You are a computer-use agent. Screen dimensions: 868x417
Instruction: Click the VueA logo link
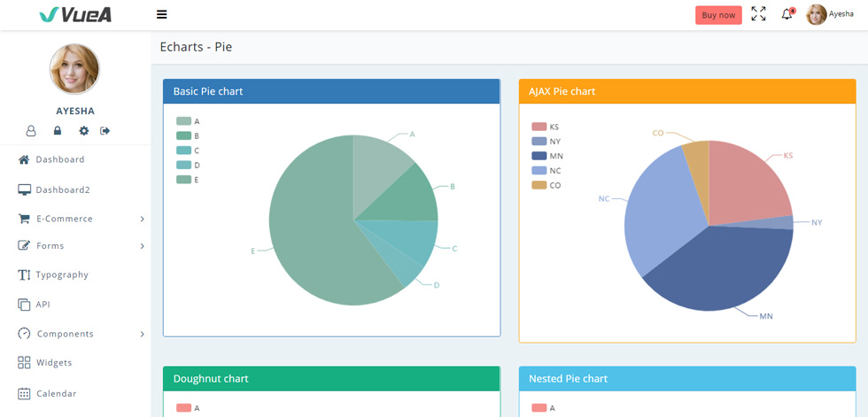75,15
